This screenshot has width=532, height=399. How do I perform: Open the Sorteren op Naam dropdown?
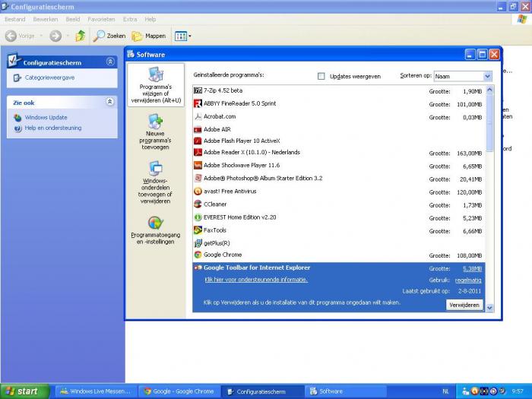coord(487,76)
